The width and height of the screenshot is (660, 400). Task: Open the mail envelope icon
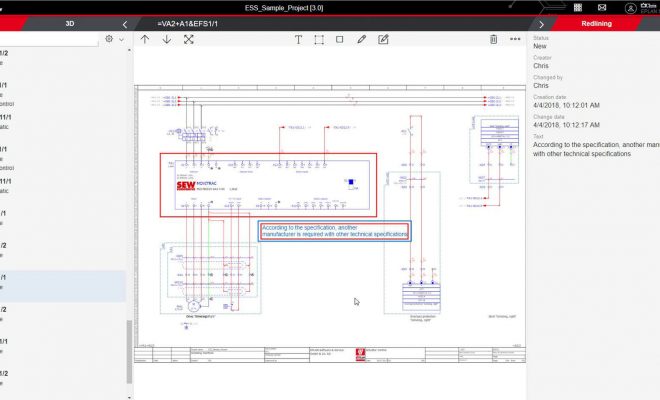click(602, 7)
